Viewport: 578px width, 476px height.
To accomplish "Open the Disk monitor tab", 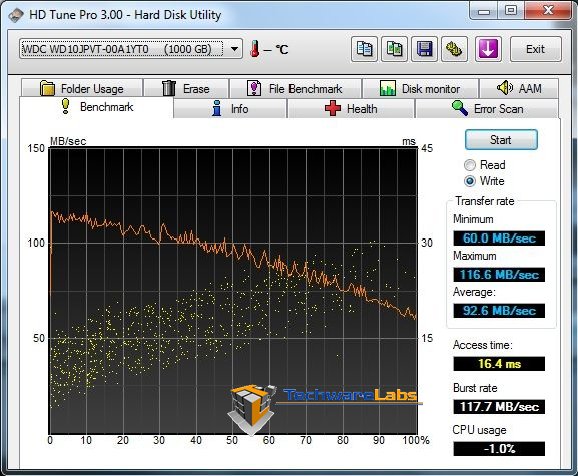I will point(420,88).
